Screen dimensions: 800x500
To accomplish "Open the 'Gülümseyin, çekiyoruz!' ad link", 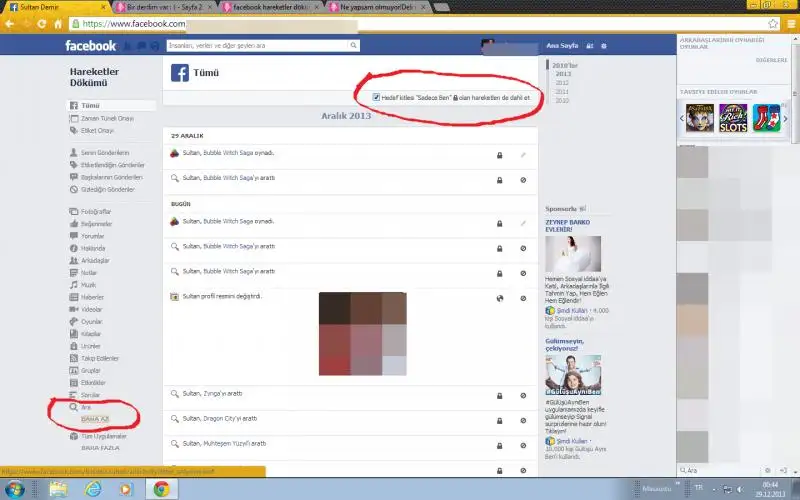I will click(564, 344).
